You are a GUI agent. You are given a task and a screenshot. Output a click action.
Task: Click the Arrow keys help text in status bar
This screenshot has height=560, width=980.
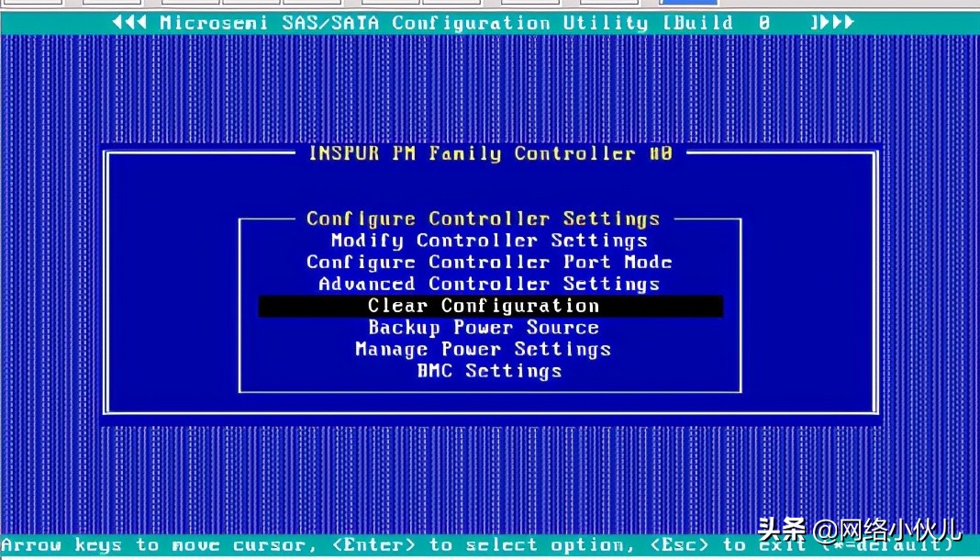tap(478, 545)
